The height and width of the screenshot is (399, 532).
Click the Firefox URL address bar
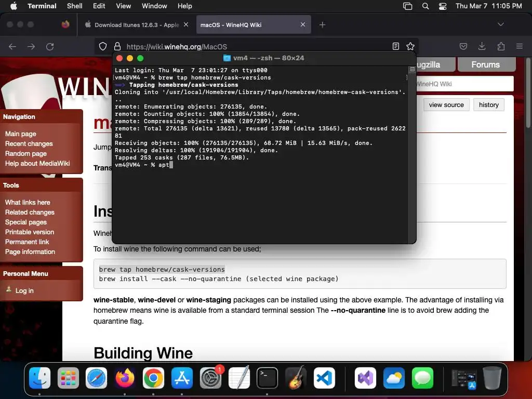[x=257, y=46]
